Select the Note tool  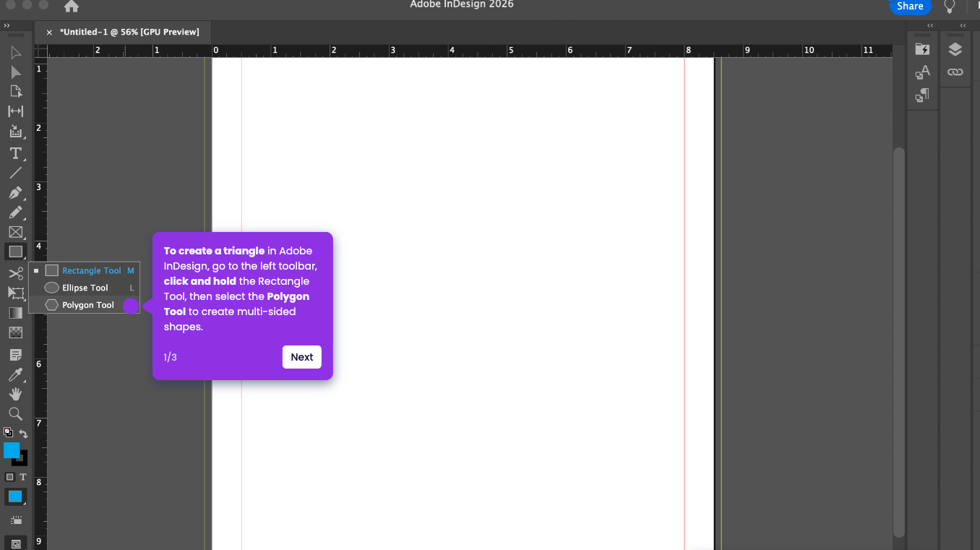(16, 355)
